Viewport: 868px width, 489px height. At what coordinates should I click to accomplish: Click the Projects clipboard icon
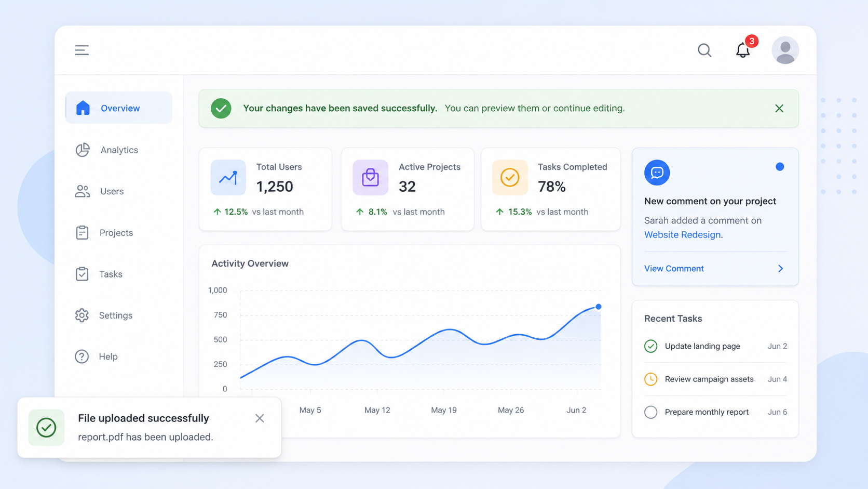[x=82, y=232]
